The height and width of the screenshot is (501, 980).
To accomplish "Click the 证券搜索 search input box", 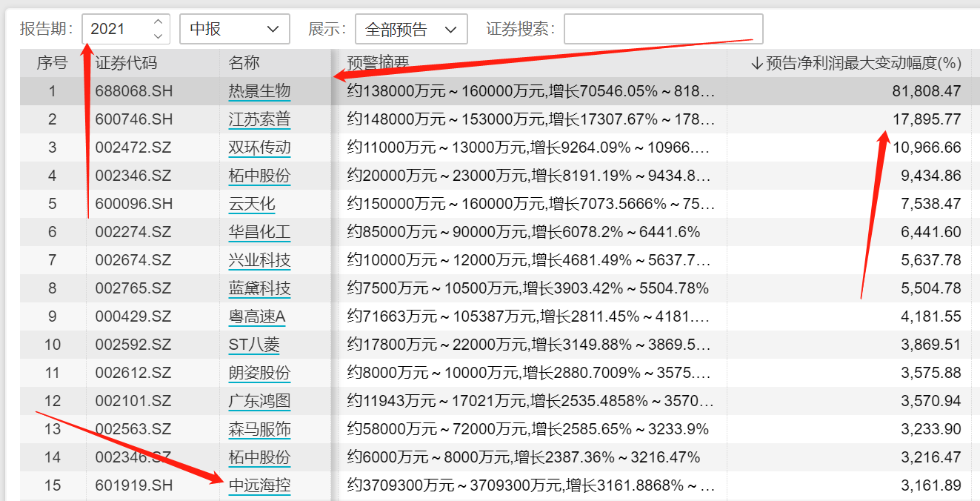I will (x=663, y=30).
